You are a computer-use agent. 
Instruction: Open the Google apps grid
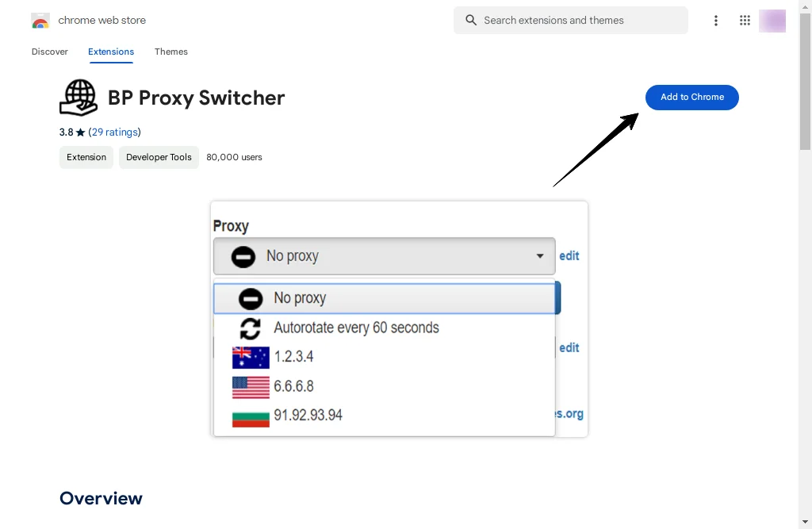(x=745, y=20)
